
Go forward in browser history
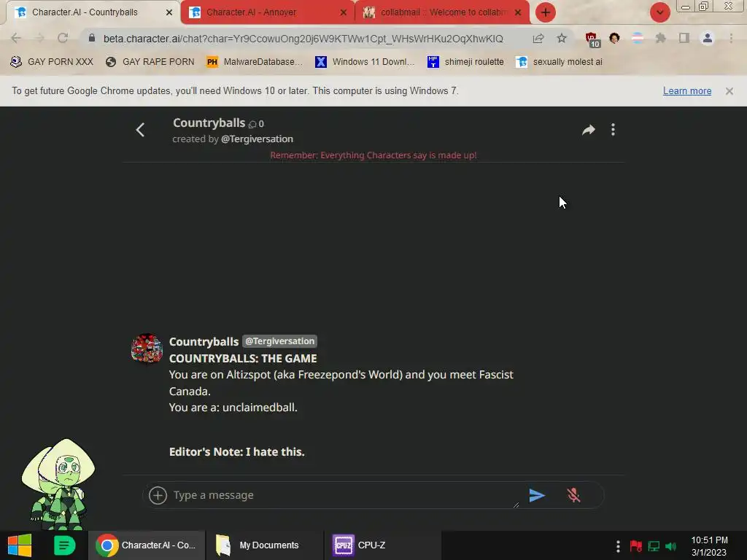coord(39,38)
